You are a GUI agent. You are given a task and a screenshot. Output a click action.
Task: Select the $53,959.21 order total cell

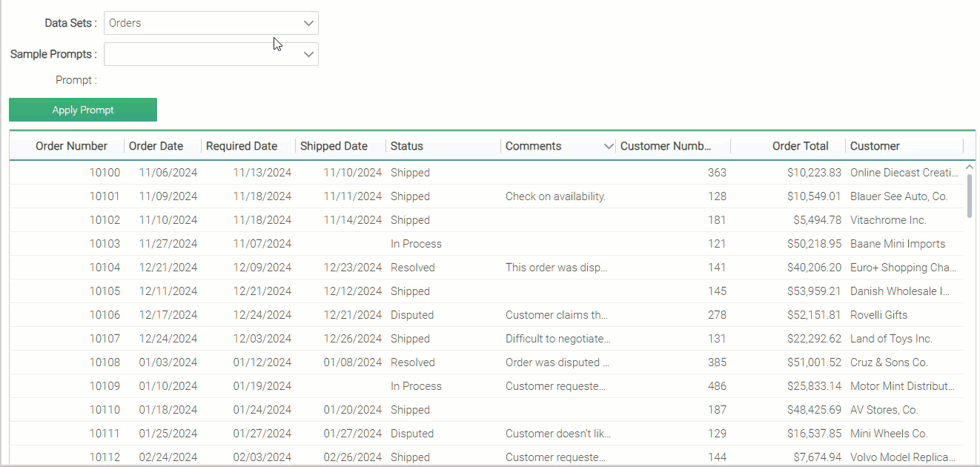tap(814, 291)
